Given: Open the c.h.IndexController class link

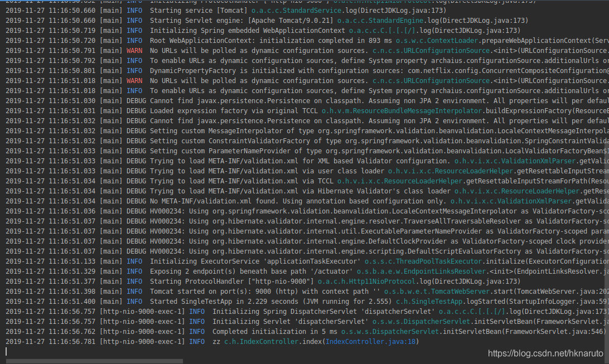Looking at the screenshot, I should point(261,342).
